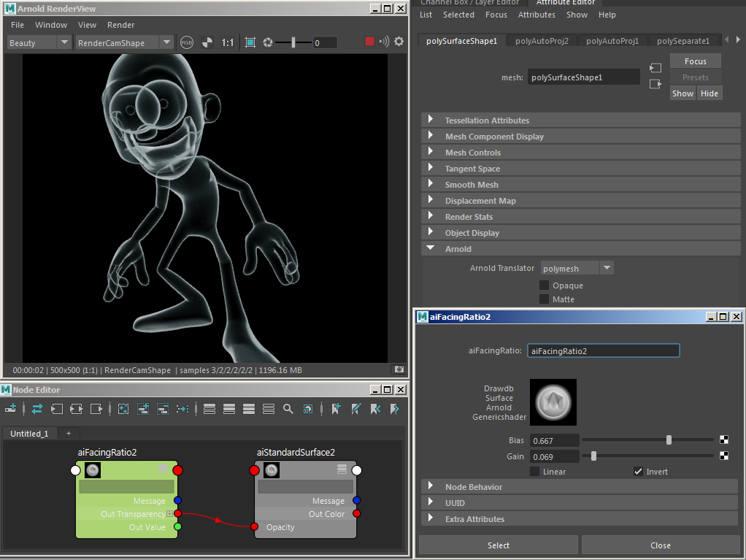Screen dimensions: 746x560
Task: Click the create bookmark icon in Node Editor
Action: pos(337,409)
